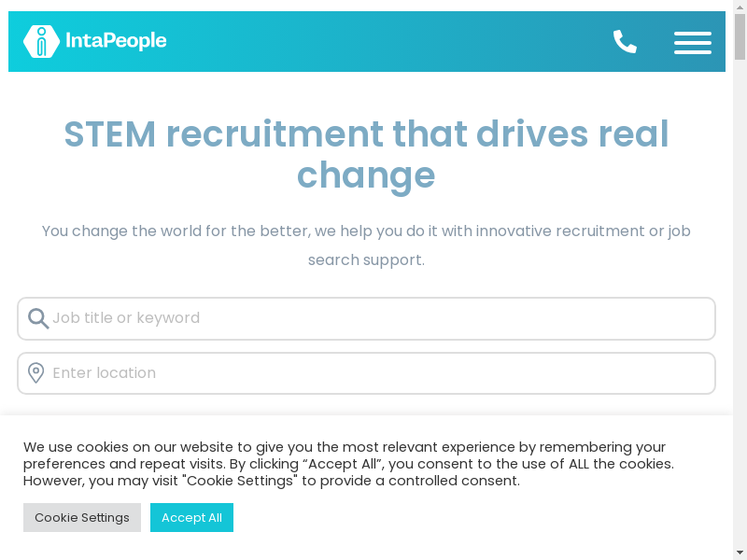Viewport: 747px width, 560px height.
Task: Open the hamburger navigation menu
Action: [x=692, y=42]
